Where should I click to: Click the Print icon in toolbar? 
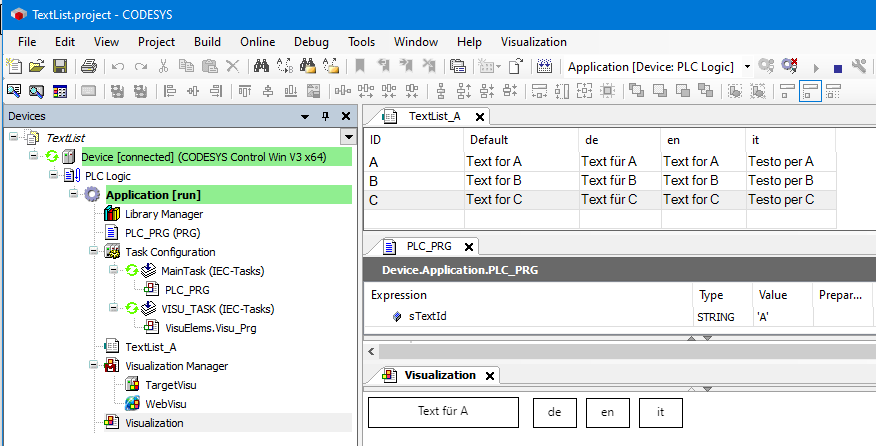pyautogui.click(x=88, y=67)
